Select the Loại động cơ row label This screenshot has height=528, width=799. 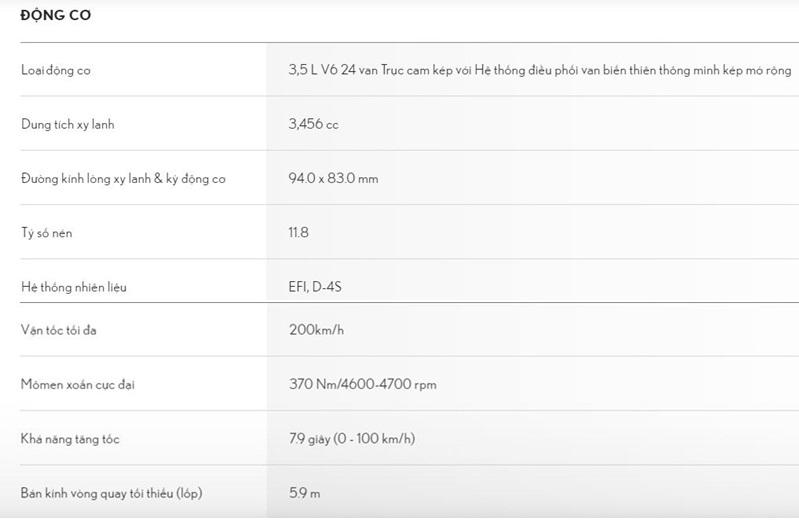click(56, 70)
